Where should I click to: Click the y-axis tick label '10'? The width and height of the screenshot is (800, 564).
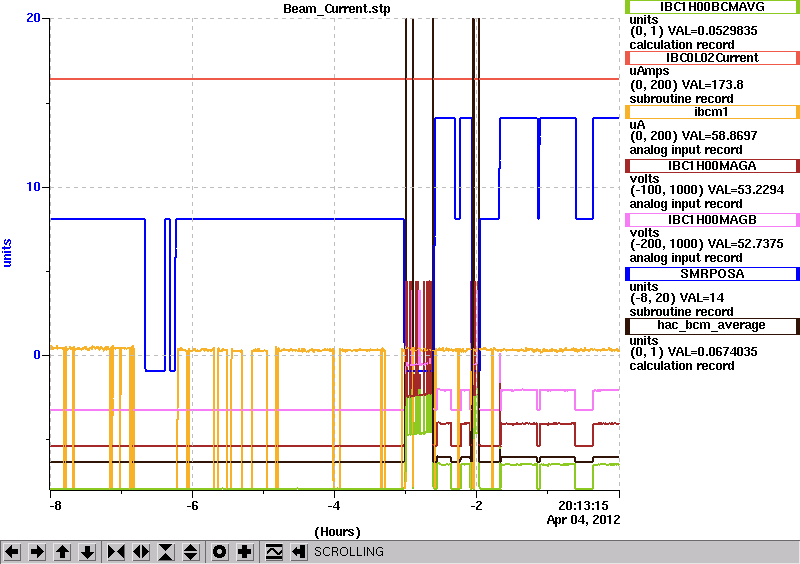(33, 187)
